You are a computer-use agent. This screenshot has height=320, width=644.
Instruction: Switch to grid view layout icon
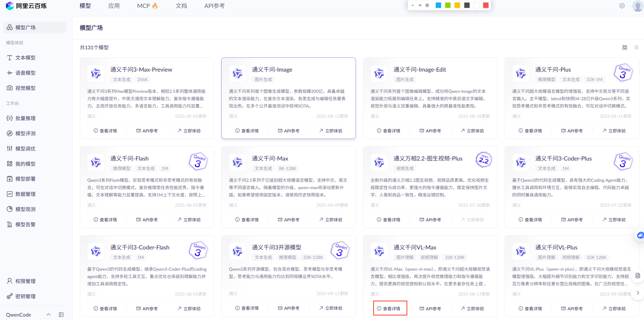pyautogui.click(x=625, y=47)
